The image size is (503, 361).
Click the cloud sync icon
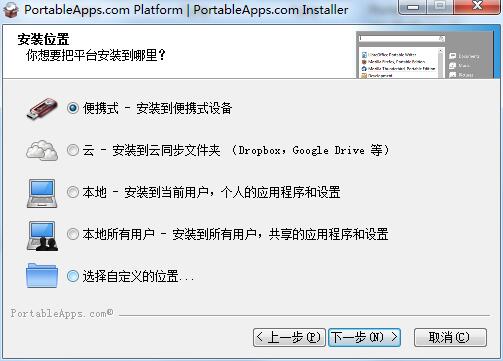tap(42, 151)
